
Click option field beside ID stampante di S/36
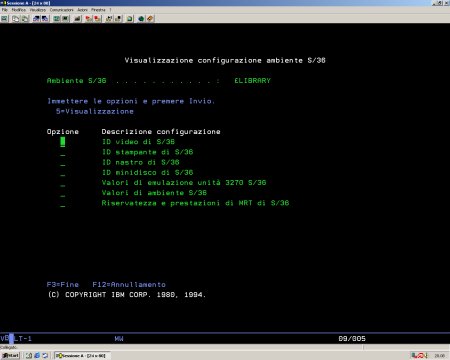pos(63,153)
